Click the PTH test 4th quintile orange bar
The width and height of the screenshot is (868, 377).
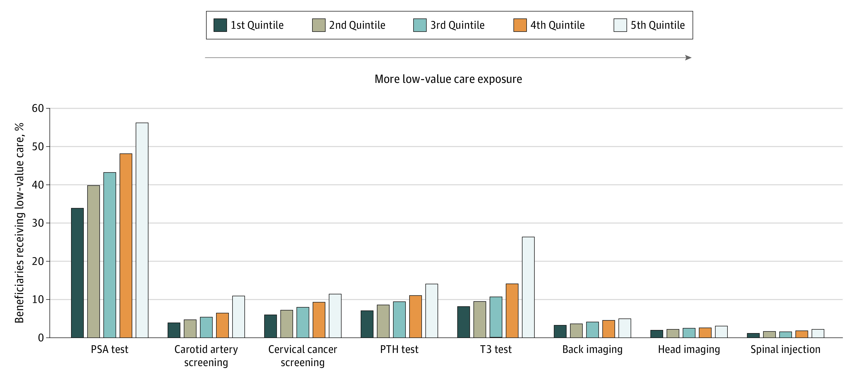coord(415,317)
